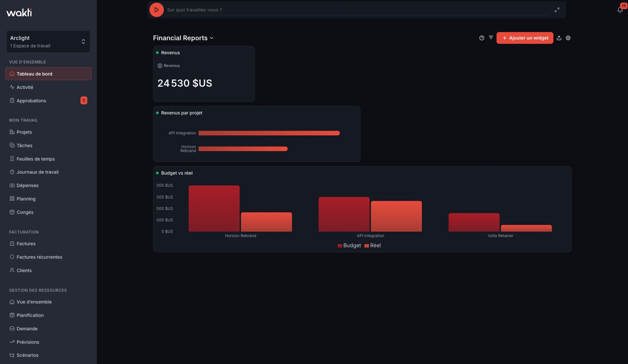The height and width of the screenshot is (364, 628).
Task: Open the Arclight workspace switcher
Action: (x=48, y=42)
